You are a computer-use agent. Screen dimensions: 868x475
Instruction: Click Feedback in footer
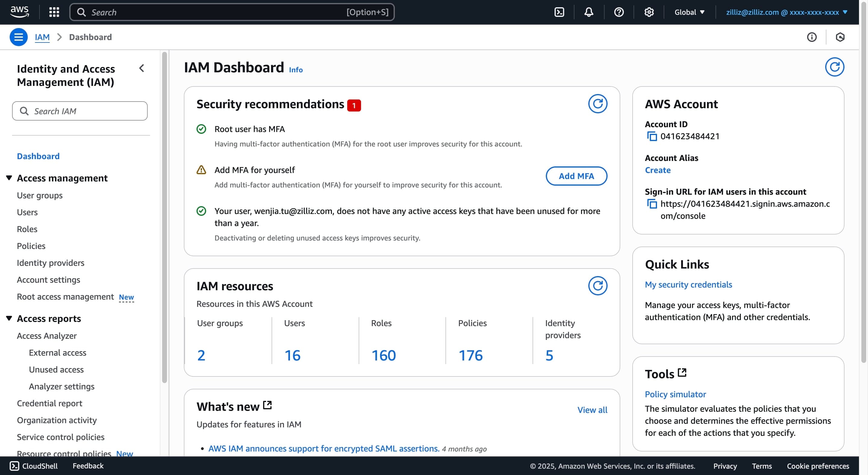[x=88, y=466]
